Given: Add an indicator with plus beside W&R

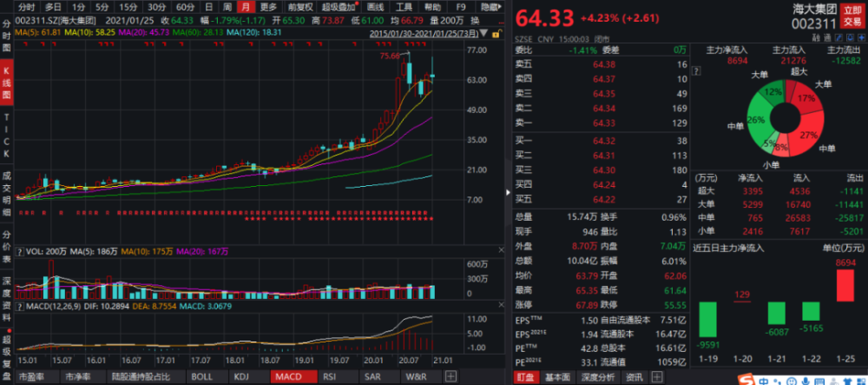Looking at the screenshot, I should pos(451,376).
